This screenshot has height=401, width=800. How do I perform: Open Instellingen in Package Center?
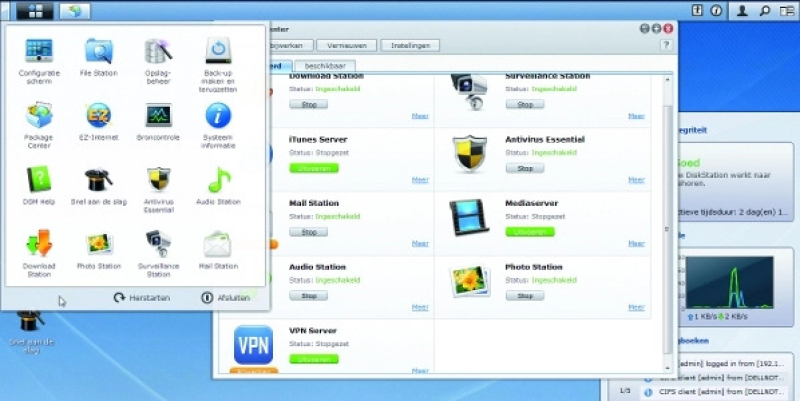point(410,45)
